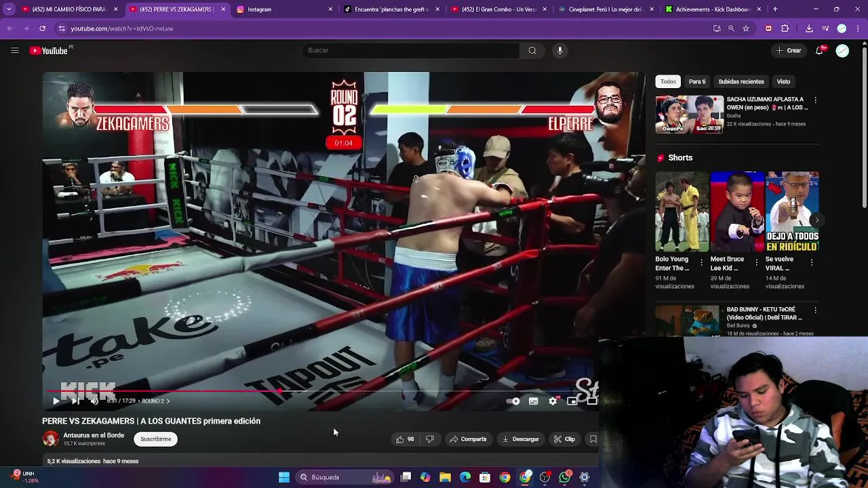Viewport: 868px width, 488px height.
Task: Show next Shorts with arrow
Action: 816,220
